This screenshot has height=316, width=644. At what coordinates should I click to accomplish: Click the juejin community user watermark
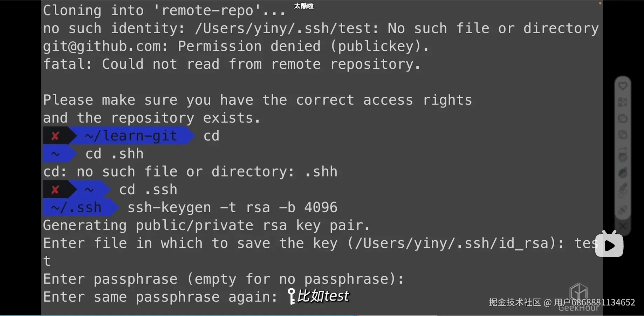tap(562, 302)
